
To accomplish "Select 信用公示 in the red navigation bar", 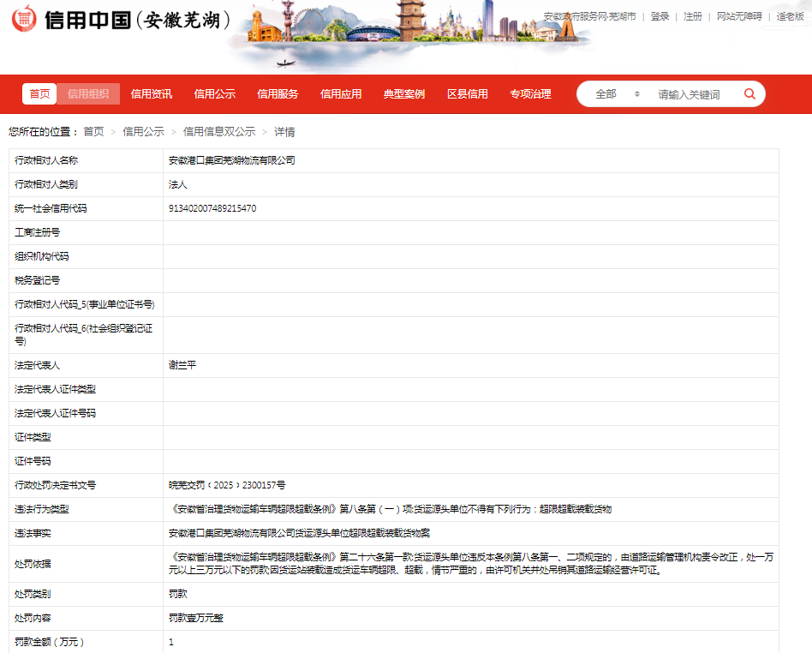I will point(214,94).
